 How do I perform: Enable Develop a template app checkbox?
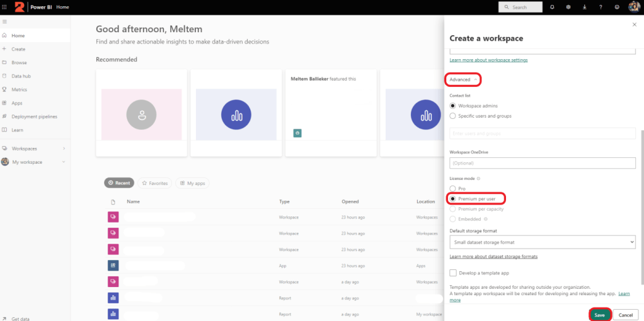click(453, 273)
